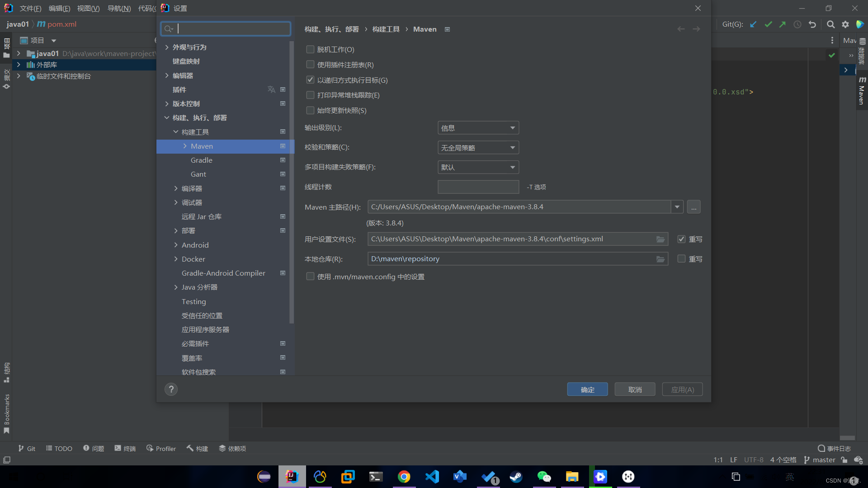Enable use .mvn/maven.config settings checkbox
The width and height of the screenshot is (868, 488).
310,277
